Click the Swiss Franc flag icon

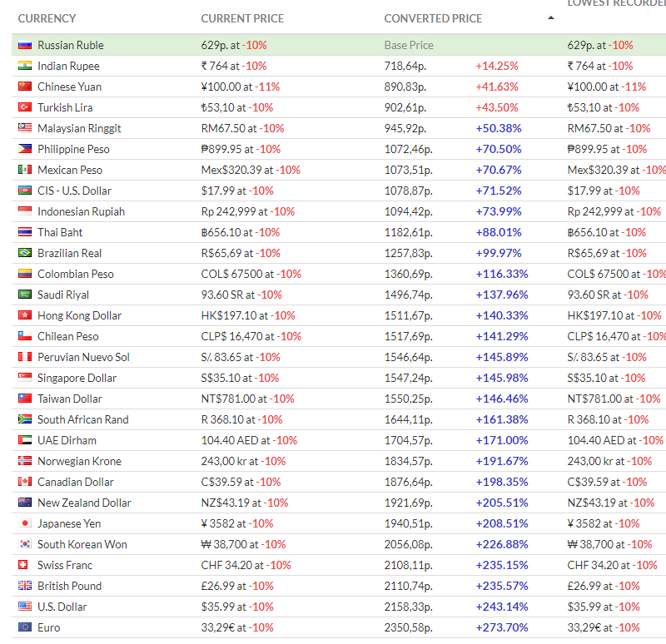click(24, 565)
